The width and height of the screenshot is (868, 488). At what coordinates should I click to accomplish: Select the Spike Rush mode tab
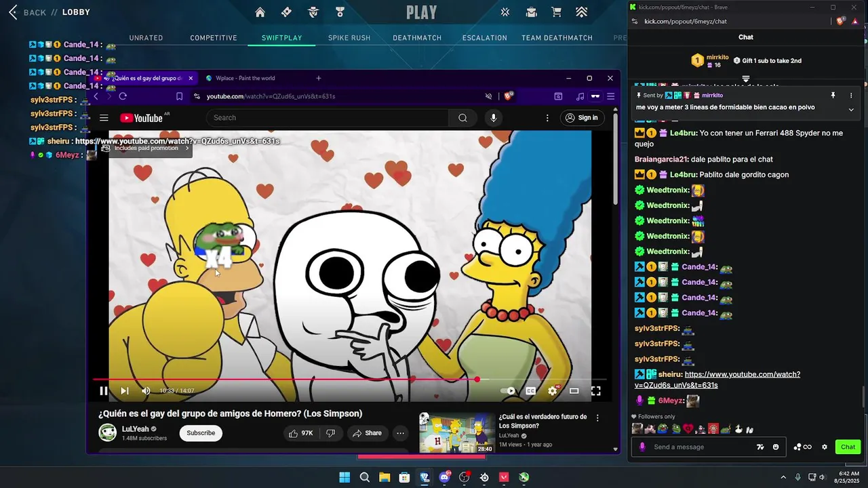[349, 38]
